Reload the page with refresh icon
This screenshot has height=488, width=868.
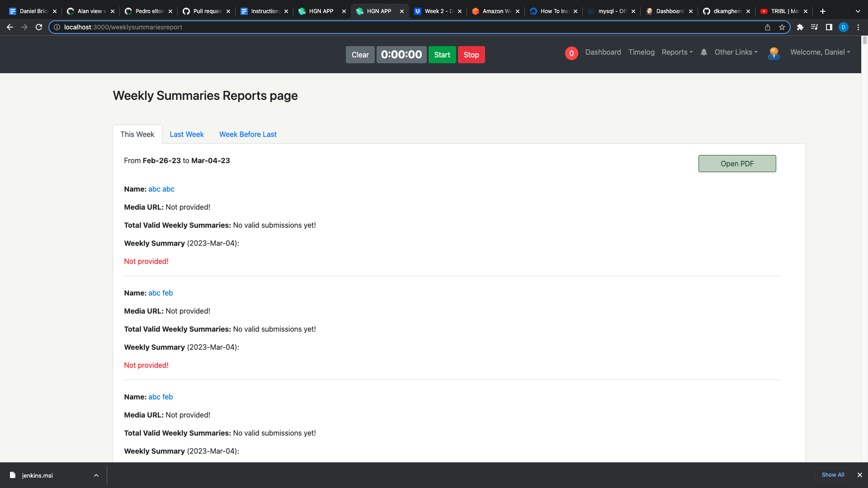tap(39, 27)
